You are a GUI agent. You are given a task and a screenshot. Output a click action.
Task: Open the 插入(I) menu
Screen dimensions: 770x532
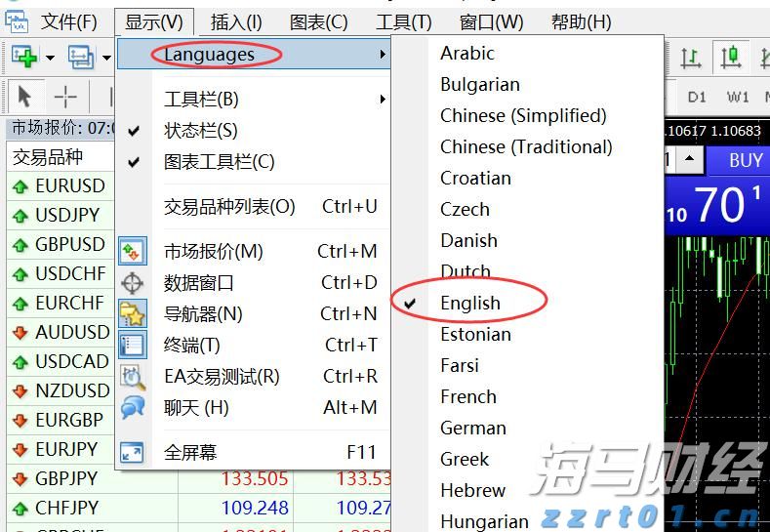[x=236, y=21]
